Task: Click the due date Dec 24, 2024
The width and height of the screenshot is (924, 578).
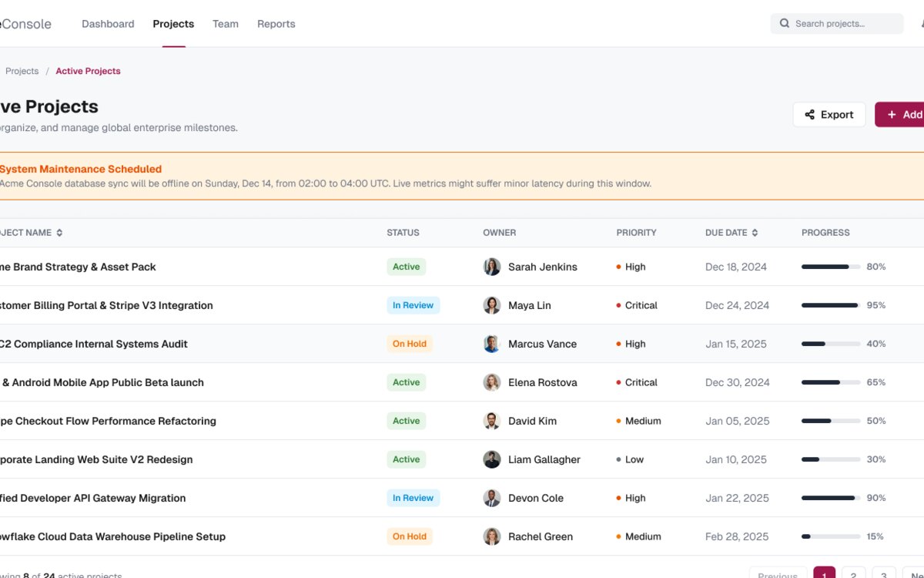Action: point(737,305)
